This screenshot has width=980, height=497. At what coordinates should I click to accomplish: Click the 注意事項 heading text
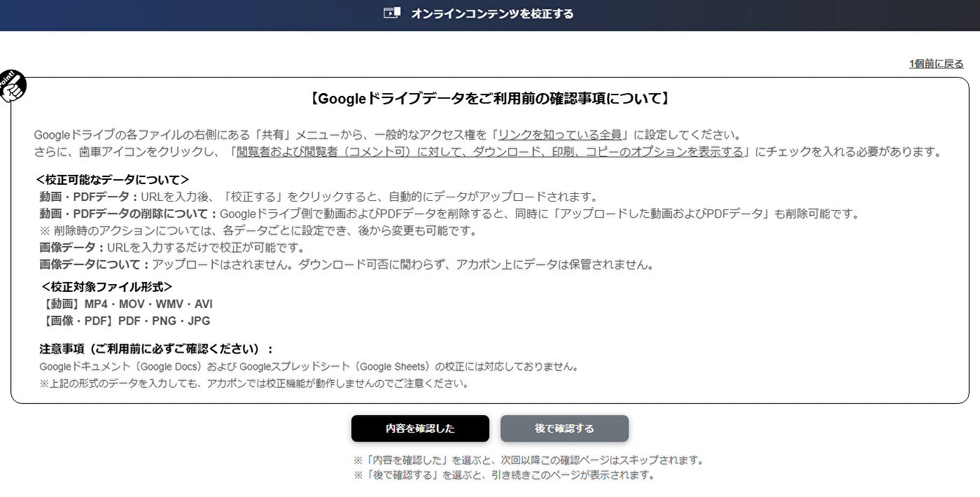[157, 349]
